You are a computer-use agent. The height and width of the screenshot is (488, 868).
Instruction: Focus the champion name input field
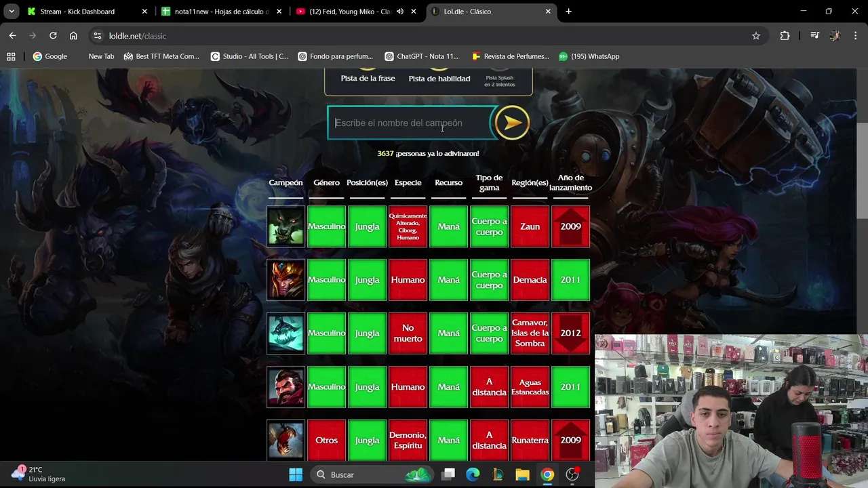(411, 123)
